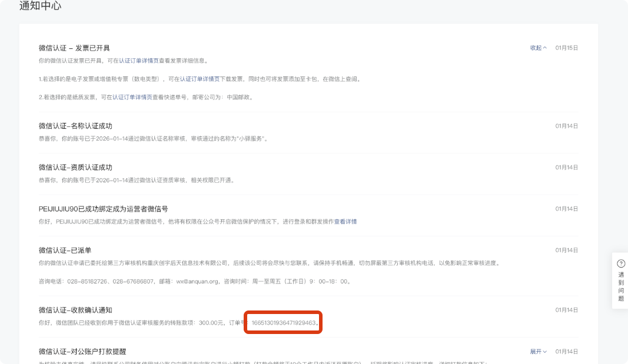Click the 01月14日 date beside 资质认证成功
The width and height of the screenshot is (628, 364).
pos(566,168)
